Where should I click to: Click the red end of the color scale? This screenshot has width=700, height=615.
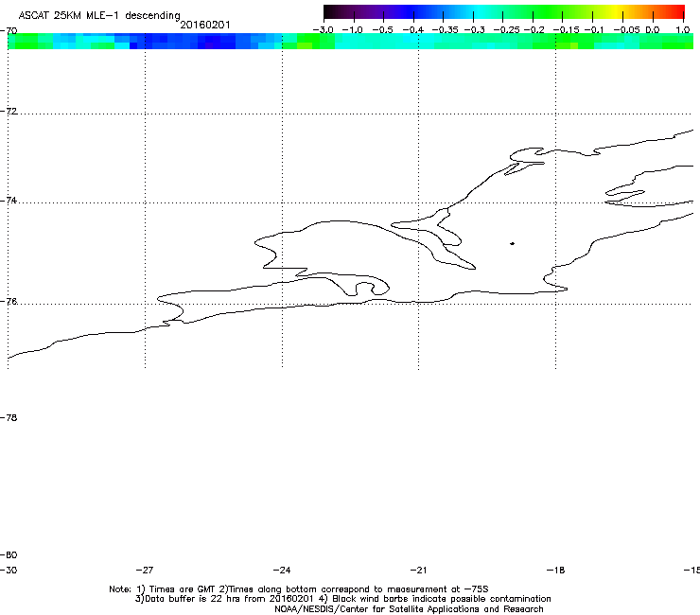[x=678, y=11]
